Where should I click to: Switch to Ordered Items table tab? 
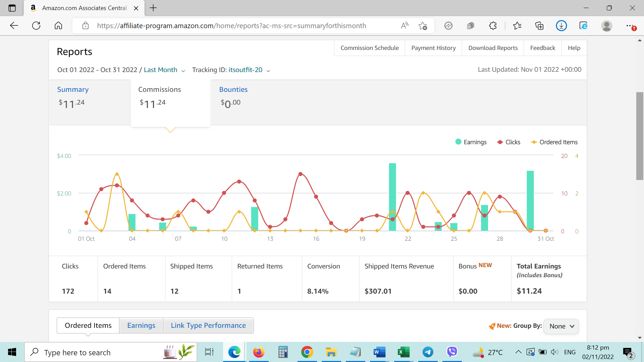[88, 325]
